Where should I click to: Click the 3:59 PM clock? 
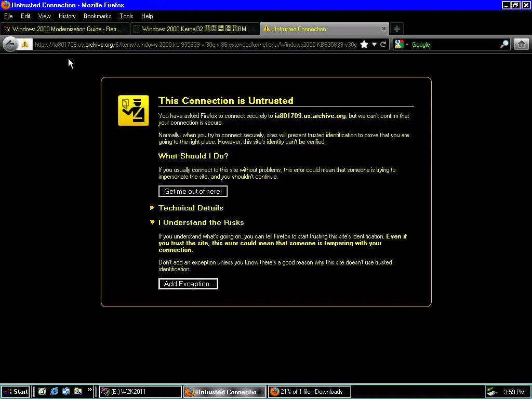coord(514,392)
